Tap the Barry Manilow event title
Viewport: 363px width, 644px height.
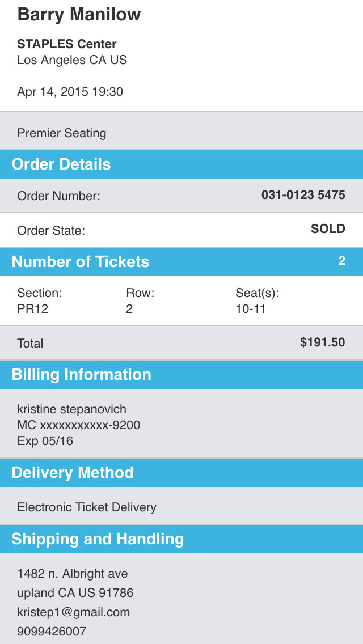79,15
